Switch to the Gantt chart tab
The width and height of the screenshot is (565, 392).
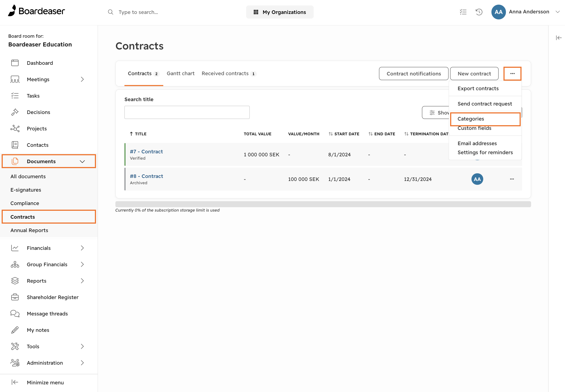(x=180, y=73)
